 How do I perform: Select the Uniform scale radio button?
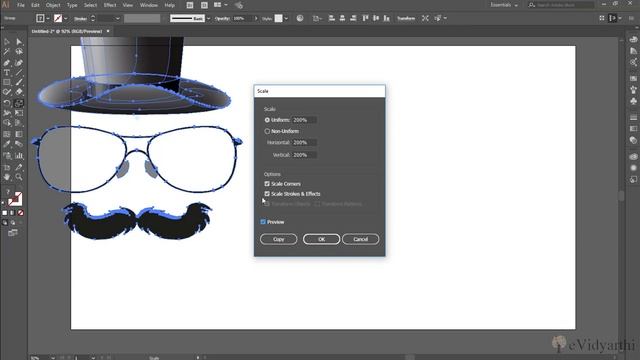[267, 120]
